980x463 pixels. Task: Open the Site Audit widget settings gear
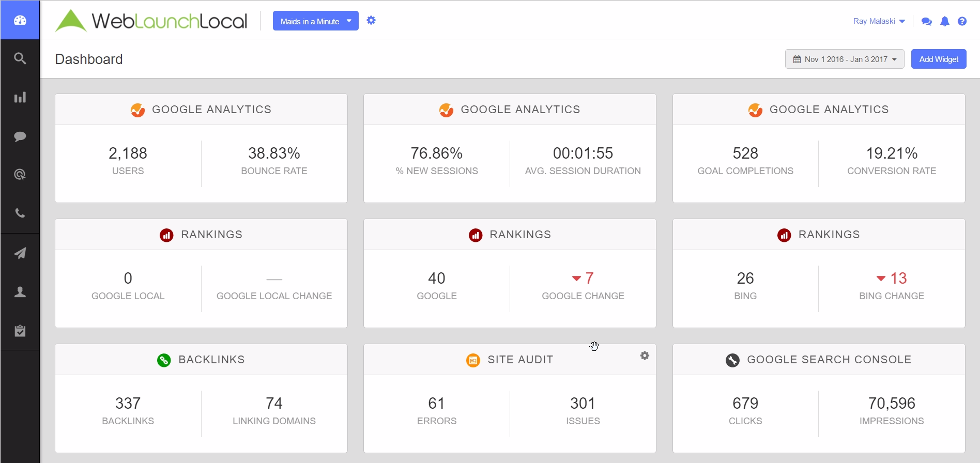[x=645, y=356]
